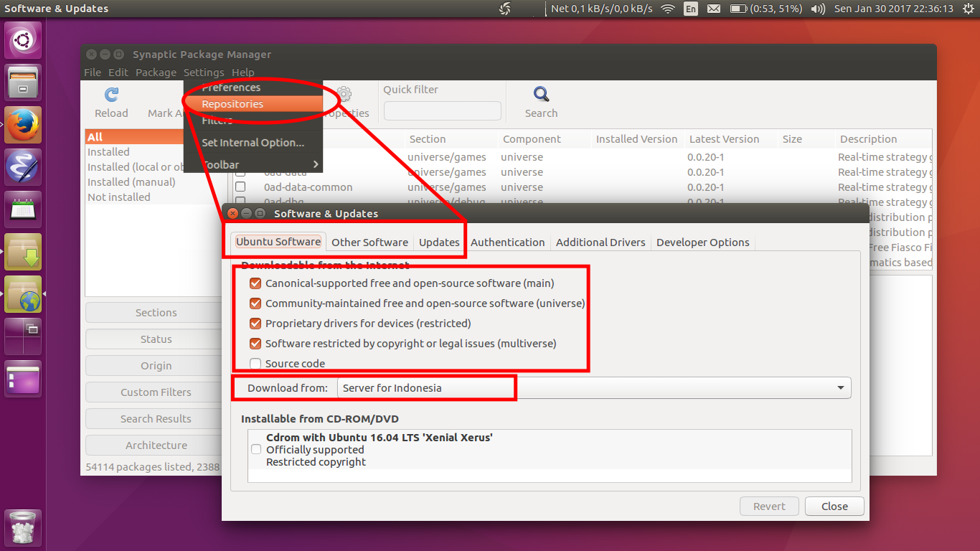Focus the Quick filter input field
Screen dimensions: 980x551
[x=443, y=111]
